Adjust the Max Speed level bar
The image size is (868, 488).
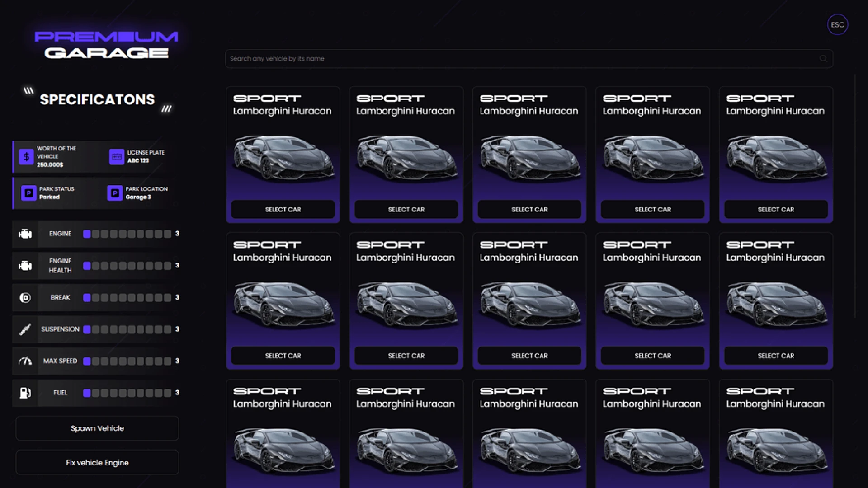pyautogui.click(x=127, y=361)
